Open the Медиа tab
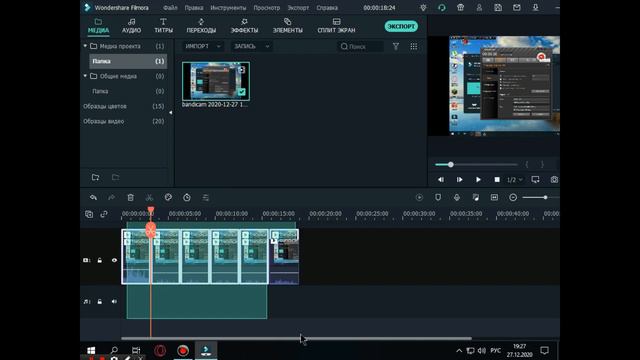This screenshot has height=360, width=640. (98, 26)
